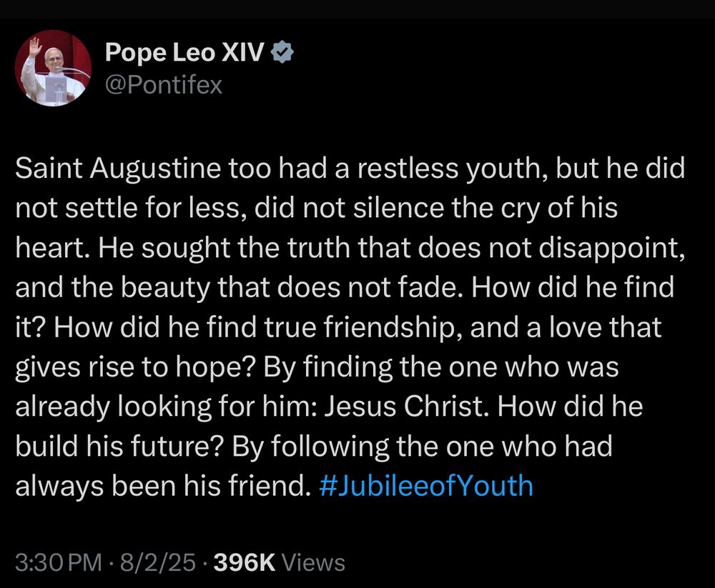715x588 pixels.
Task: Click the 3:30 PM timestamp
Action: point(59,562)
